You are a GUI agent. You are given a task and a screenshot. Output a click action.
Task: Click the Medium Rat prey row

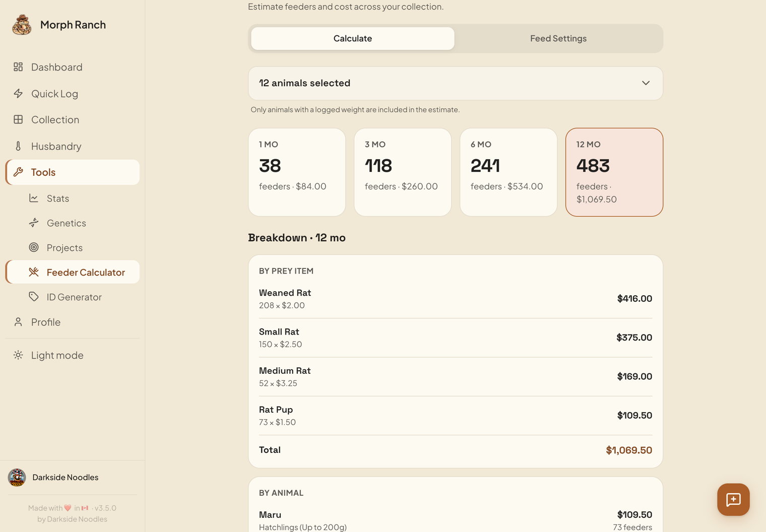point(456,376)
